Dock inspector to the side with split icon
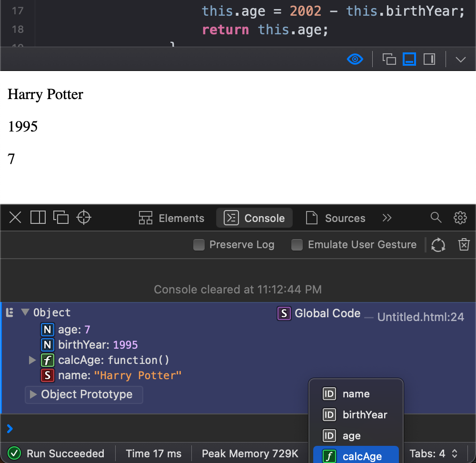This screenshot has height=463, width=476. point(38,218)
